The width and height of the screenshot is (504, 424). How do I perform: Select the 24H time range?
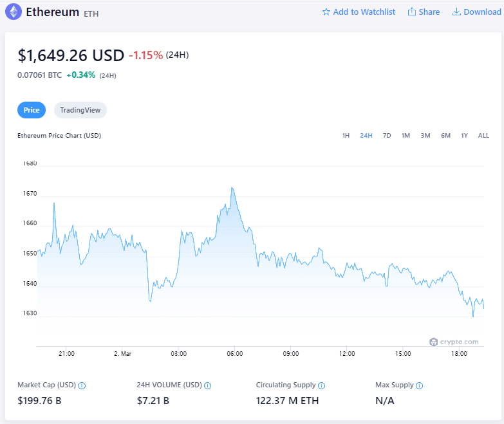coord(366,136)
